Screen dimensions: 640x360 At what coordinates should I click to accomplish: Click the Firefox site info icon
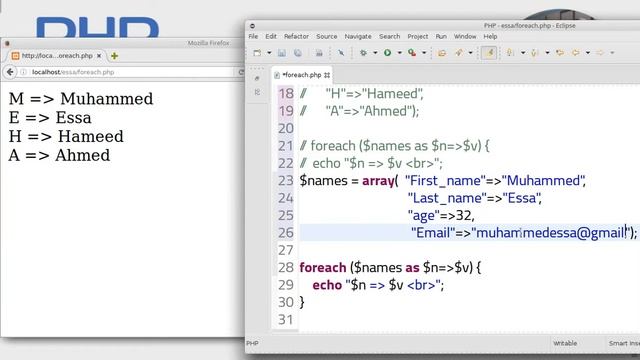tap(23, 72)
